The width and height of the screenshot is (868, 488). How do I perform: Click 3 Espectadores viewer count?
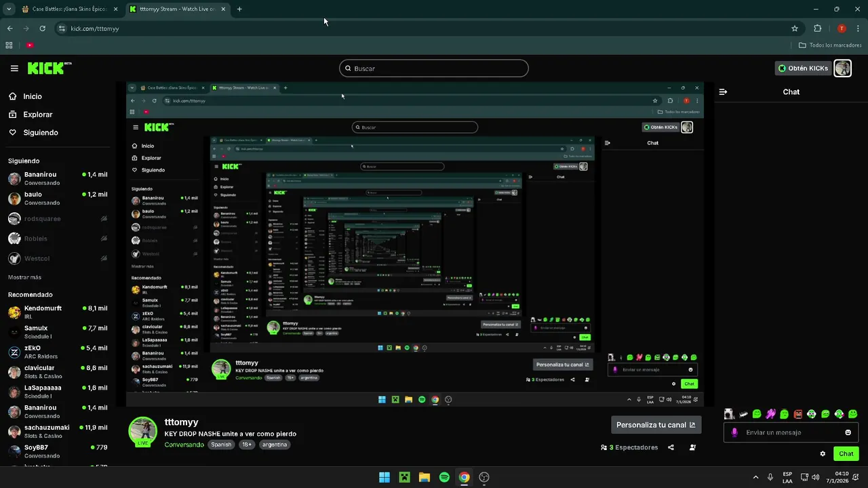[x=629, y=447]
